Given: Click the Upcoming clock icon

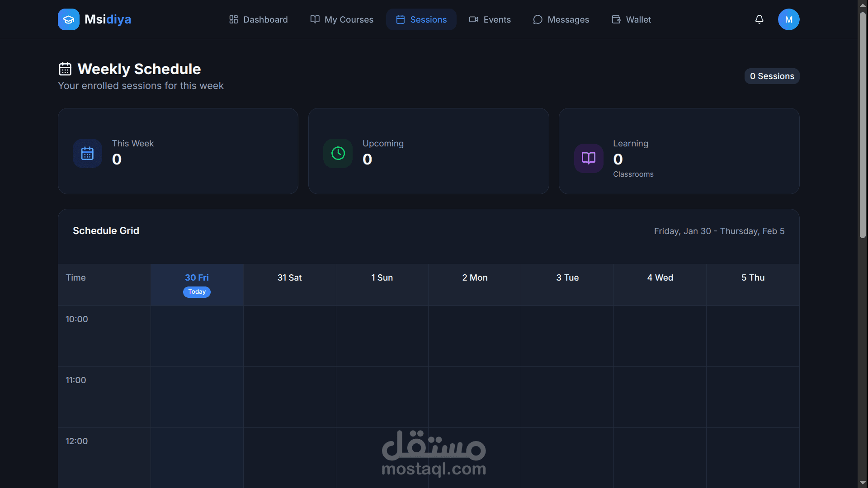Looking at the screenshot, I should 338,154.
